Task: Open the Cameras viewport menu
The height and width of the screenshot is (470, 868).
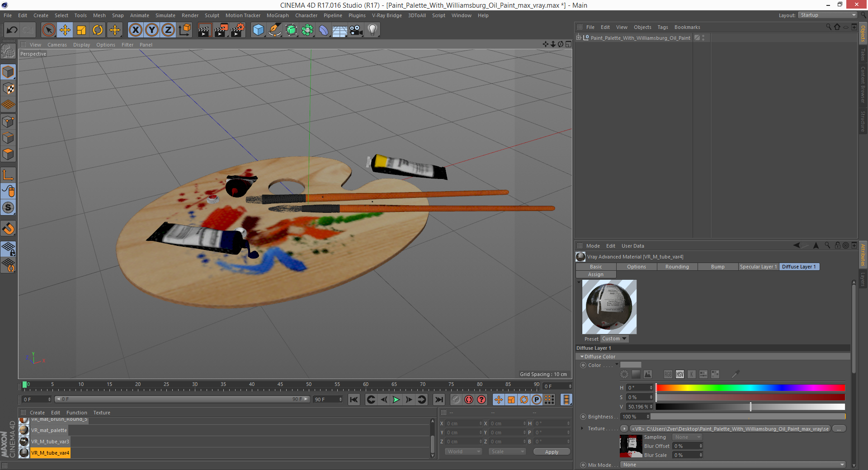Action: pos(57,45)
